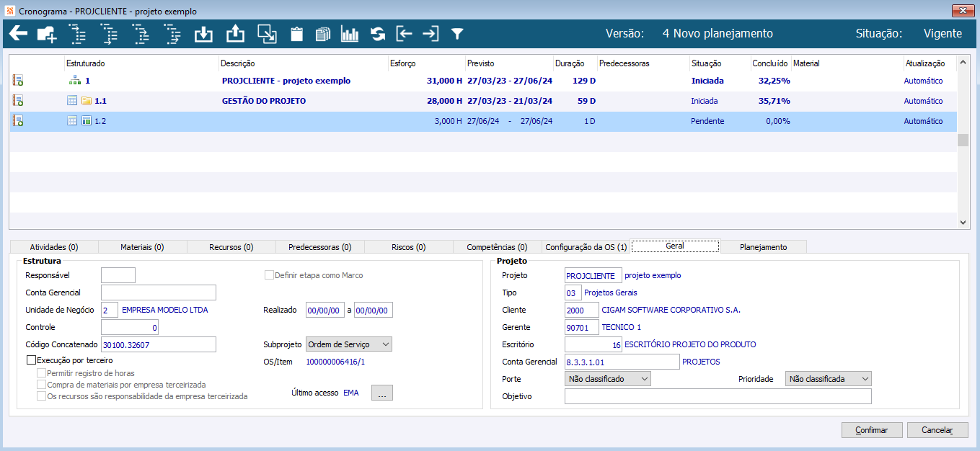Go back with the left arrow icon
The image size is (980, 451).
pos(18,34)
